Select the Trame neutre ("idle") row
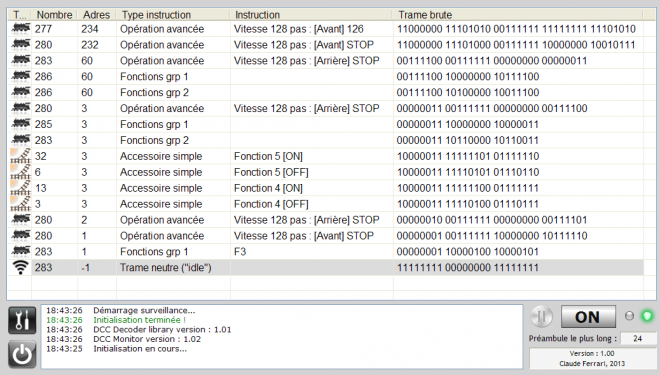The width and height of the screenshot is (660, 375). pos(325,267)
